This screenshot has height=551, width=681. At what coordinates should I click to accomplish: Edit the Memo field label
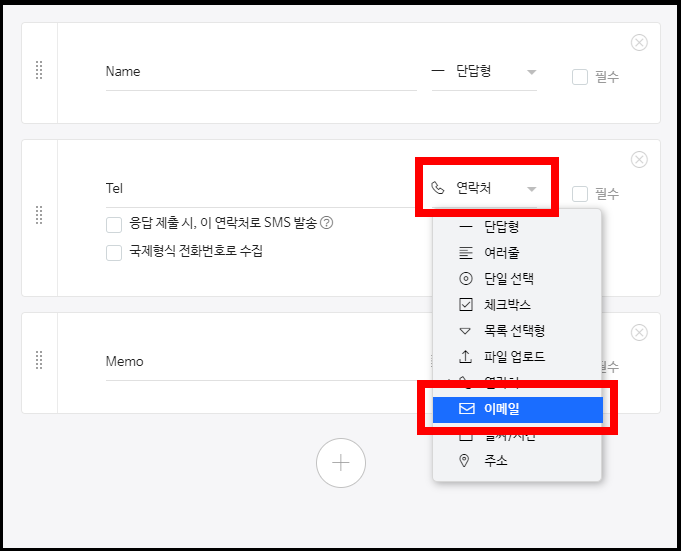pos(261,362)
